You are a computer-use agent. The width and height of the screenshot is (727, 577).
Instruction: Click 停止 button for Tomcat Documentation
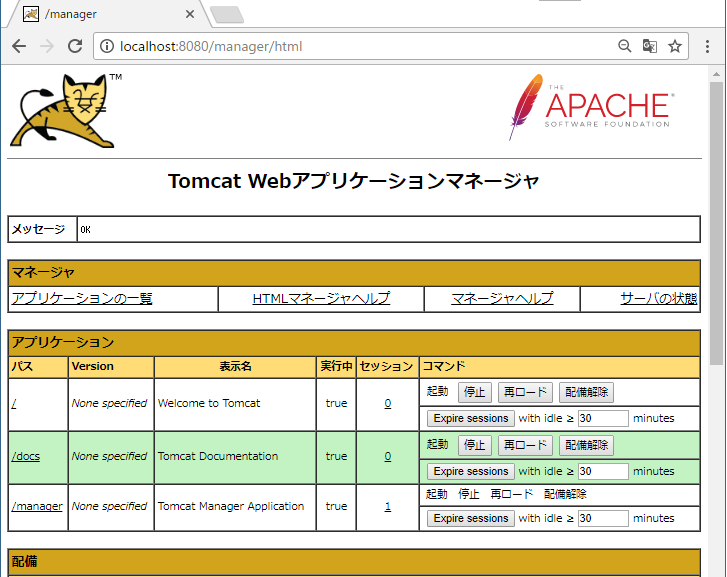coord(474,445)
